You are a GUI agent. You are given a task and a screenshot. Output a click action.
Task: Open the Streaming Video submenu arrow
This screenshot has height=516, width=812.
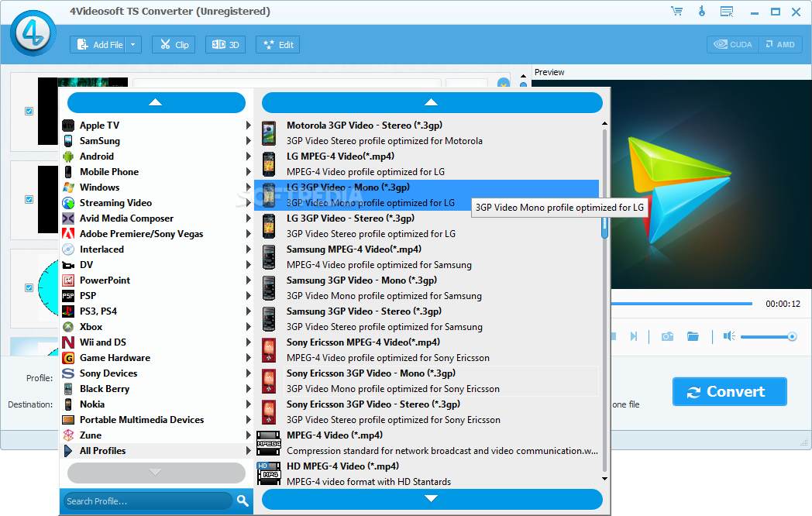248,203
